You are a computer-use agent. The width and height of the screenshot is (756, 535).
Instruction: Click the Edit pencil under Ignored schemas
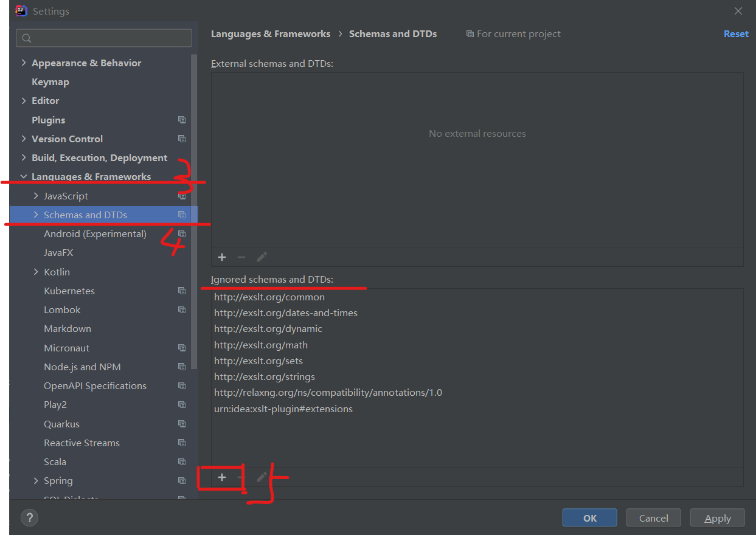click(x=262, y=477)
